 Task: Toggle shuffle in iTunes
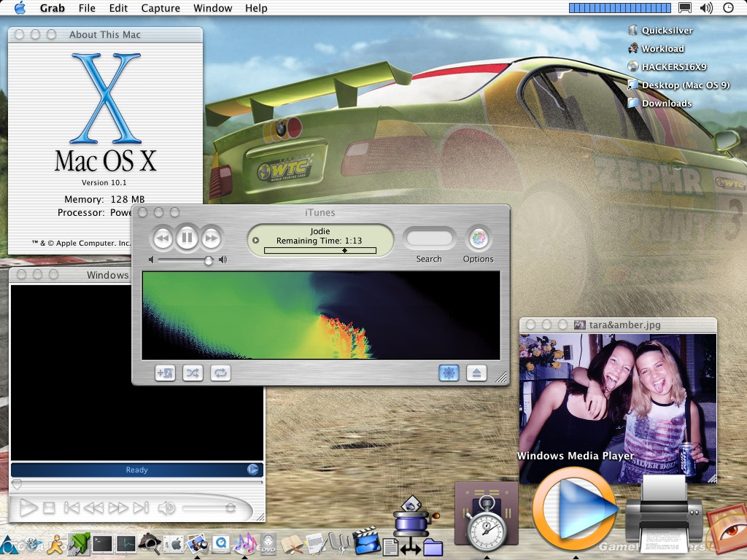pyautogui.click(x=193, y=373)
